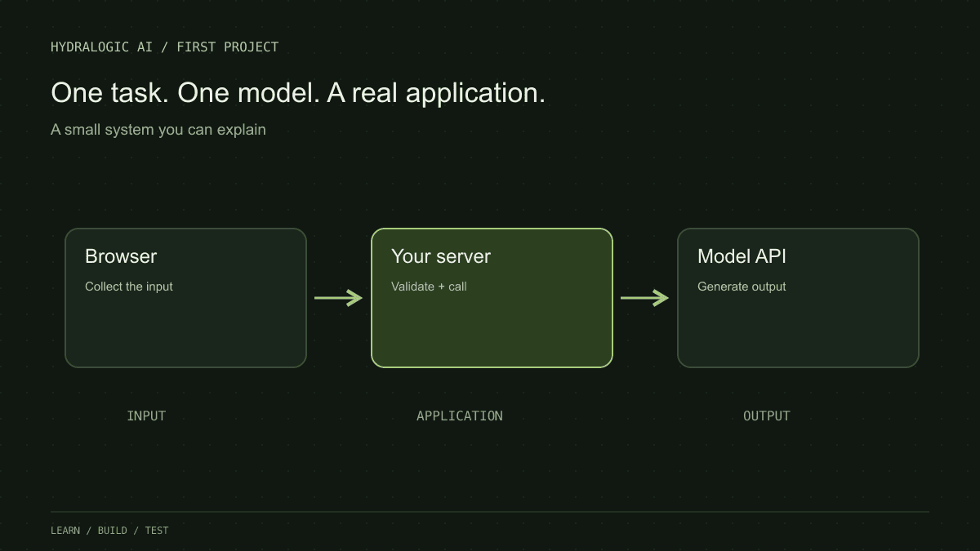The height and width of the screenshot is (551, 980).
Task: Click the OUTPUT label
Action: 767,415
